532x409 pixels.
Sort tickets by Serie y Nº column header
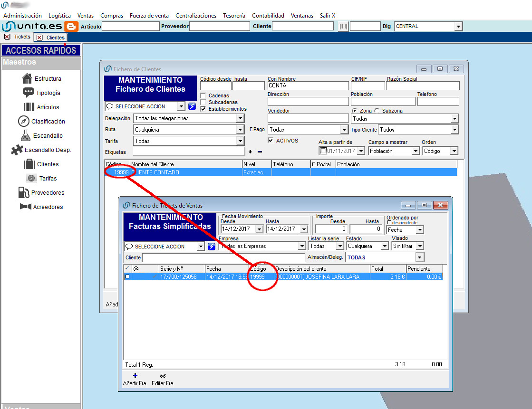click(x=182, y=268)
